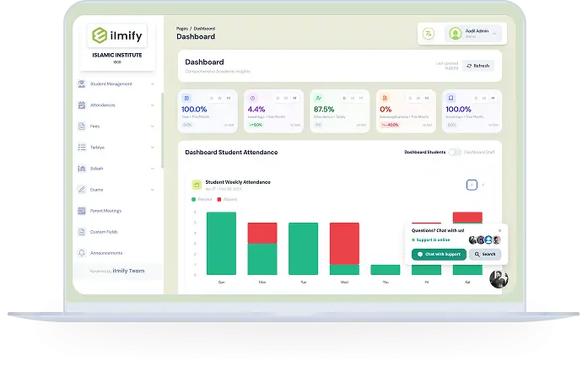Open Attendances menu item
Screen dimensions: 588x366
click(116, 105)
